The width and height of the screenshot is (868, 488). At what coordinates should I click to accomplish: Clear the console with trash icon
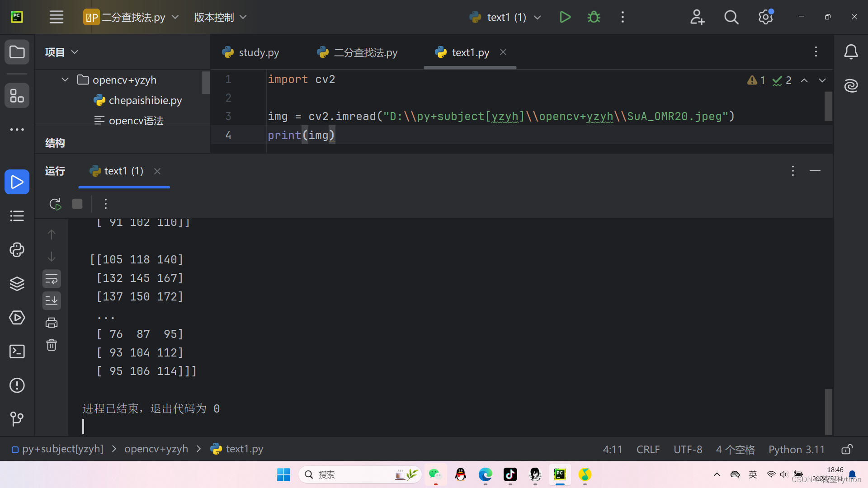click(x=52, y=345)
